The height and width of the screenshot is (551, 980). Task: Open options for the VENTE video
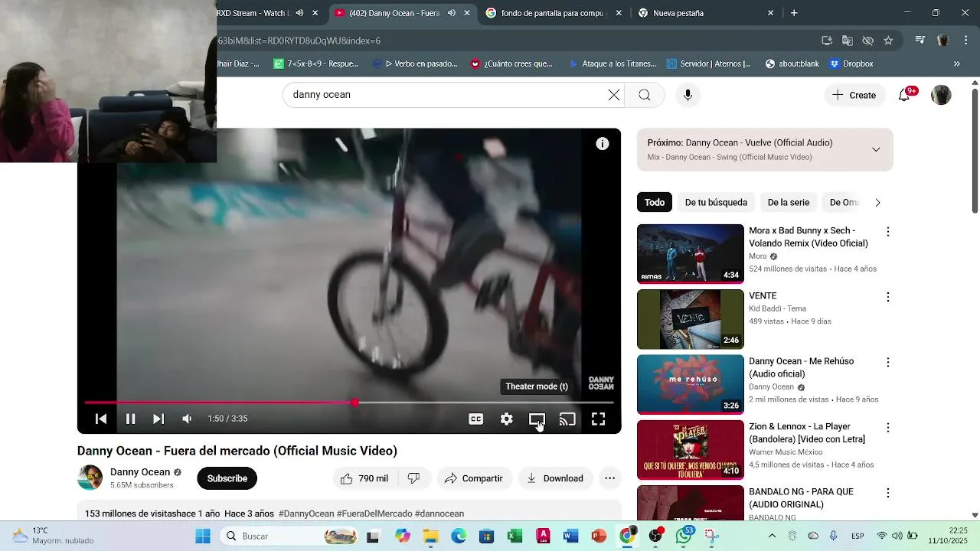[x=888, y=297]
